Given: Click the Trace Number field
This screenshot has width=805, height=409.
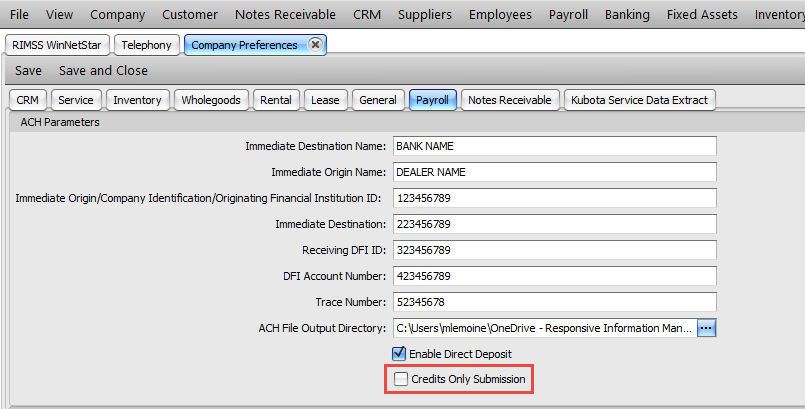Looking at the screenshot, I should pyautogui.click(x=554, y=302).
